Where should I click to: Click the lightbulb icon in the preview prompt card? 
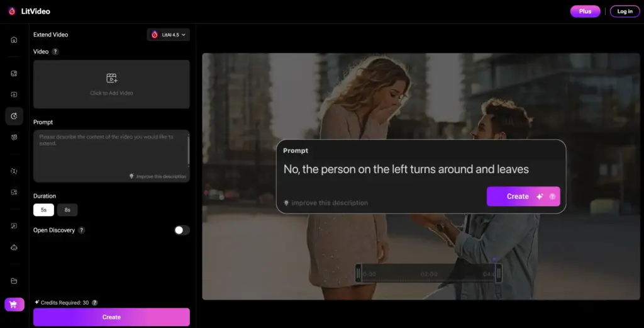coord(286,203)
